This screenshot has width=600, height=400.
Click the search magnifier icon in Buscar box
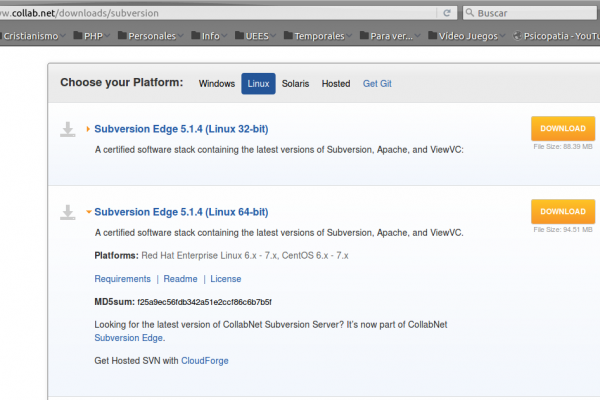click(470, 13)
